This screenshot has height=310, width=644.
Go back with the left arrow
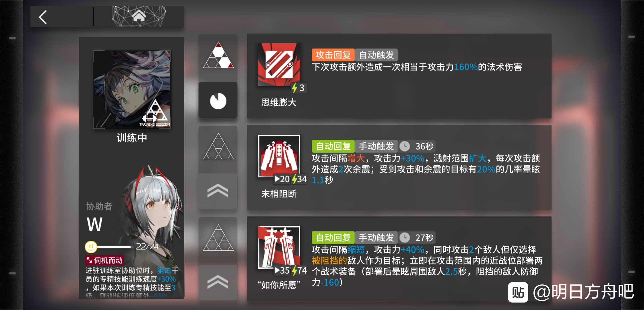click(x=43, y=17)
